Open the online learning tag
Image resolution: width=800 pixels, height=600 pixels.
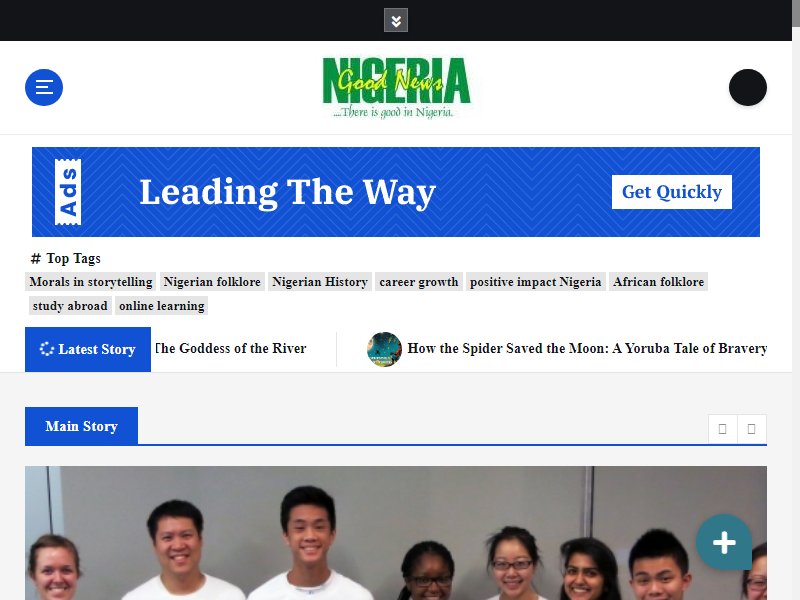[x=162, y=306]
